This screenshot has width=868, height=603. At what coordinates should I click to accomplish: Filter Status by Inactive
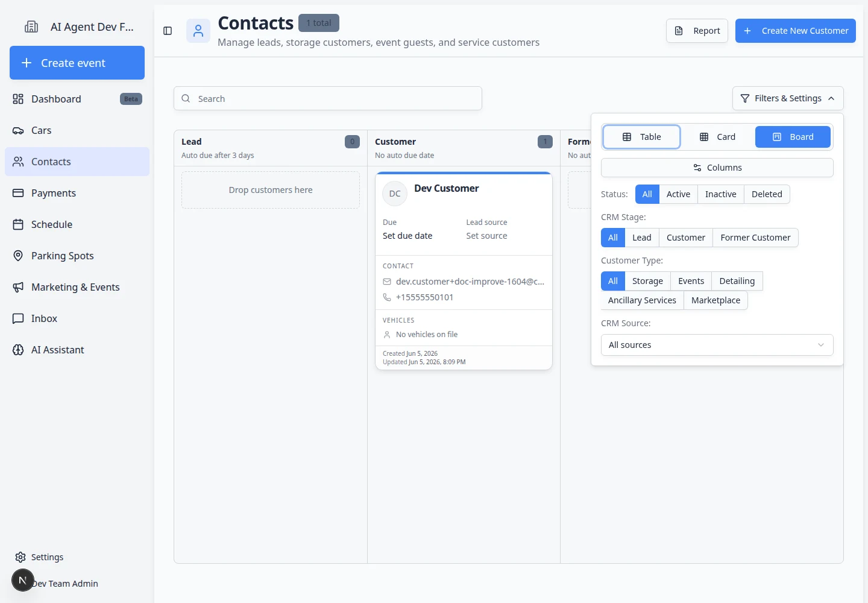click(720, 194)
